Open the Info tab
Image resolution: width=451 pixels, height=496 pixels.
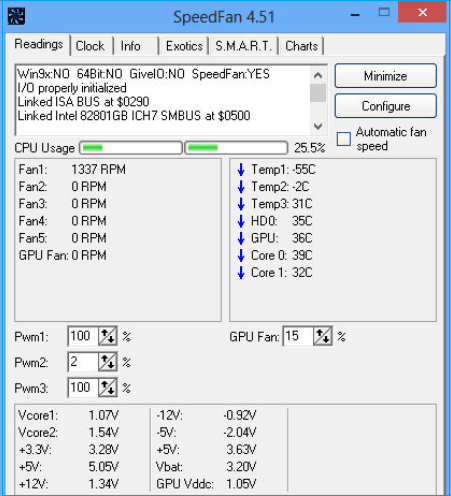[131, 46]
